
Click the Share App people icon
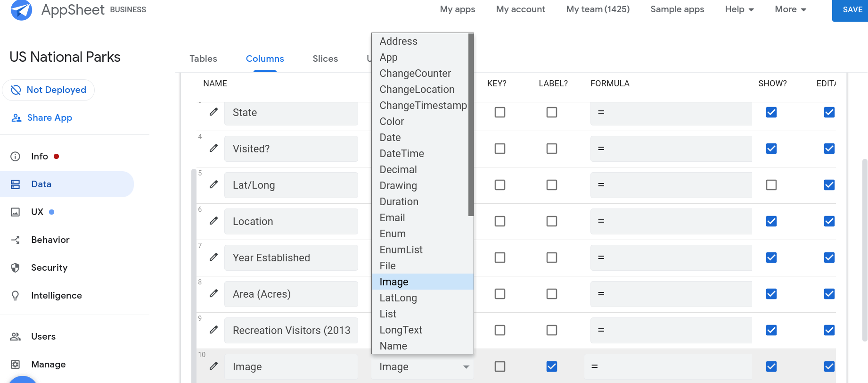coord(16,118)
